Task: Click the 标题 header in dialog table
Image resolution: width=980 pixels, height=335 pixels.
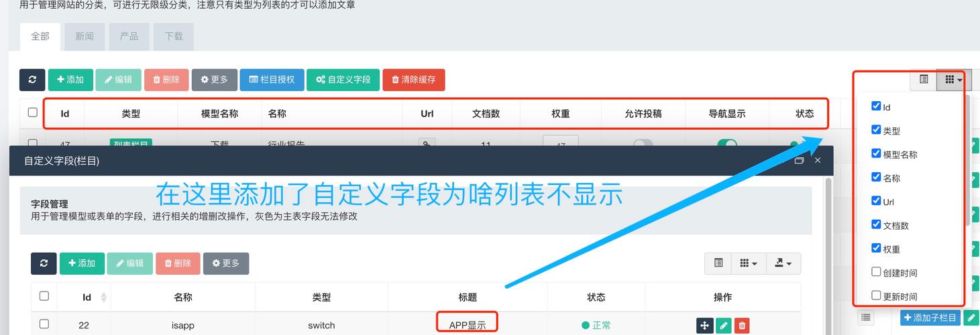Action: pyautogui.click(x=468, y=297)
